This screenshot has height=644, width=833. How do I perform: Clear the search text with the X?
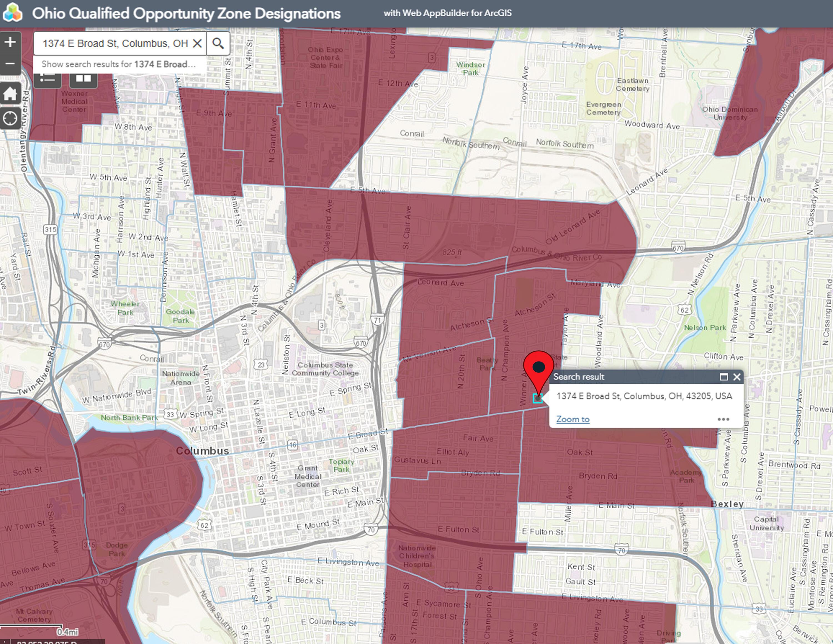[x=197, y=44]
